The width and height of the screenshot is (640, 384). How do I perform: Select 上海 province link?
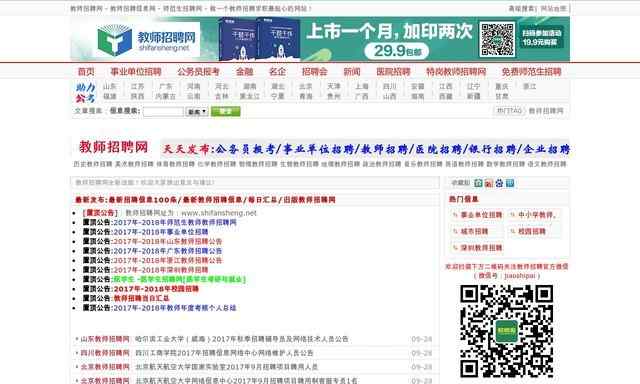pyautogui.click(x=362, y=87)
